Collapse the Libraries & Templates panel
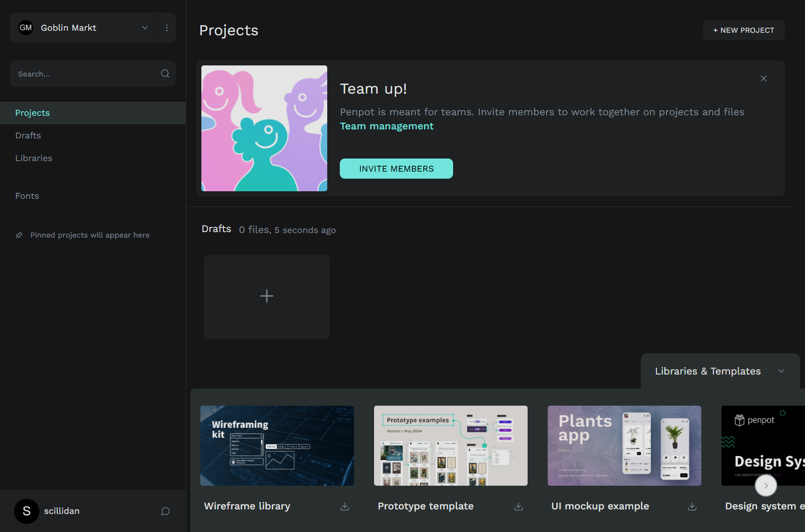Viewport: 805px width, 532px height. (x=781, y=371)
